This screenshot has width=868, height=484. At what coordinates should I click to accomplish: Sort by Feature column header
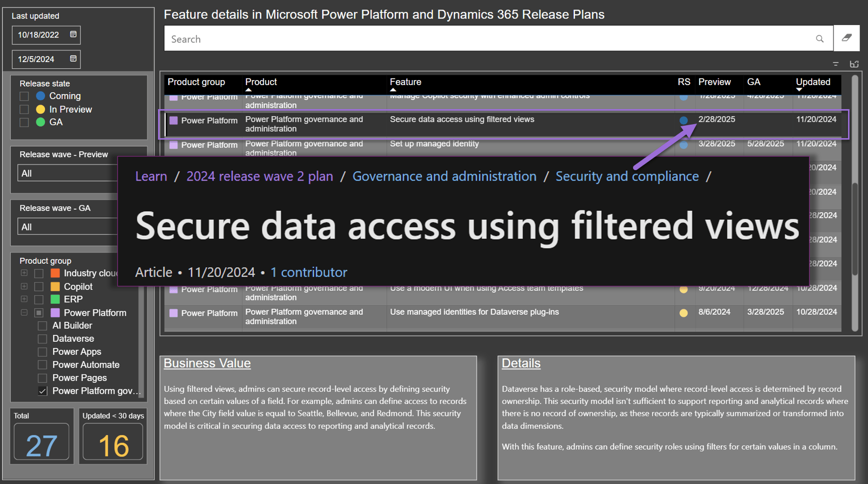(405, 82)
